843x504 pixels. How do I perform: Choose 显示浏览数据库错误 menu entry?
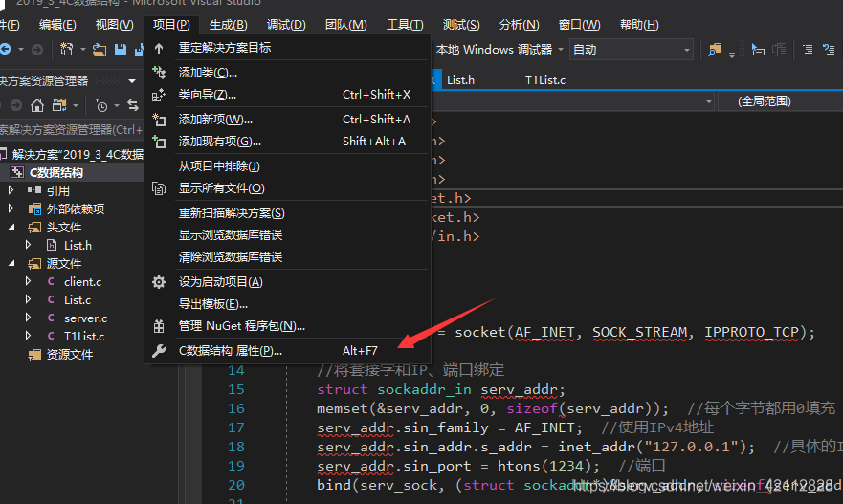click(x=288, y=235)
